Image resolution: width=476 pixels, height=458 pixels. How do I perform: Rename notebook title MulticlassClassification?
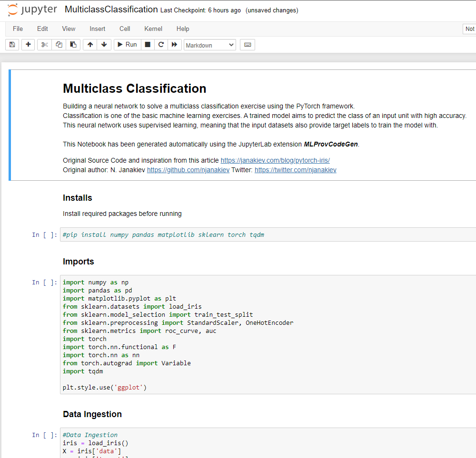coord(111,10)
